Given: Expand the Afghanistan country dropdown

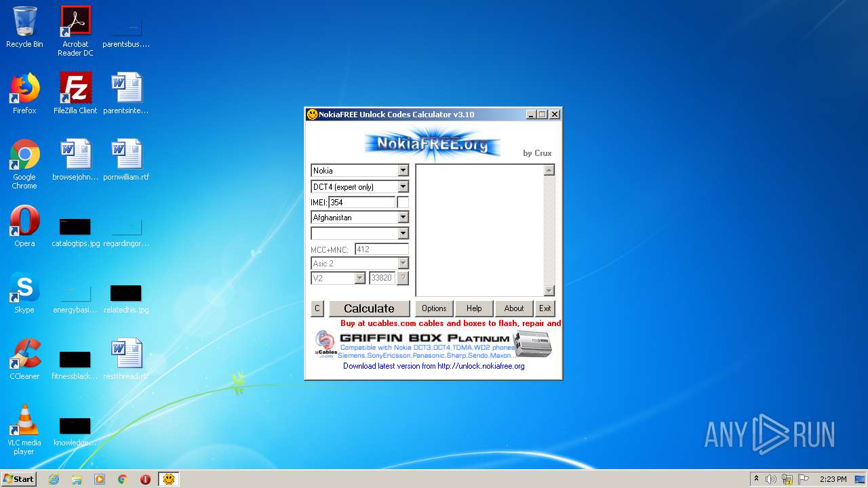Looking at the screenshot, I should tap(403, 217).
